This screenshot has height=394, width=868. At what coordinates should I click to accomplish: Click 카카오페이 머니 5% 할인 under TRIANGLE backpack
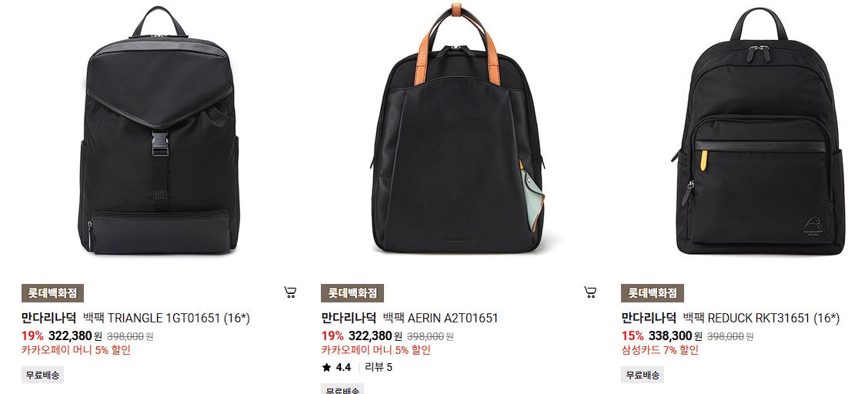tap(76, 350)
